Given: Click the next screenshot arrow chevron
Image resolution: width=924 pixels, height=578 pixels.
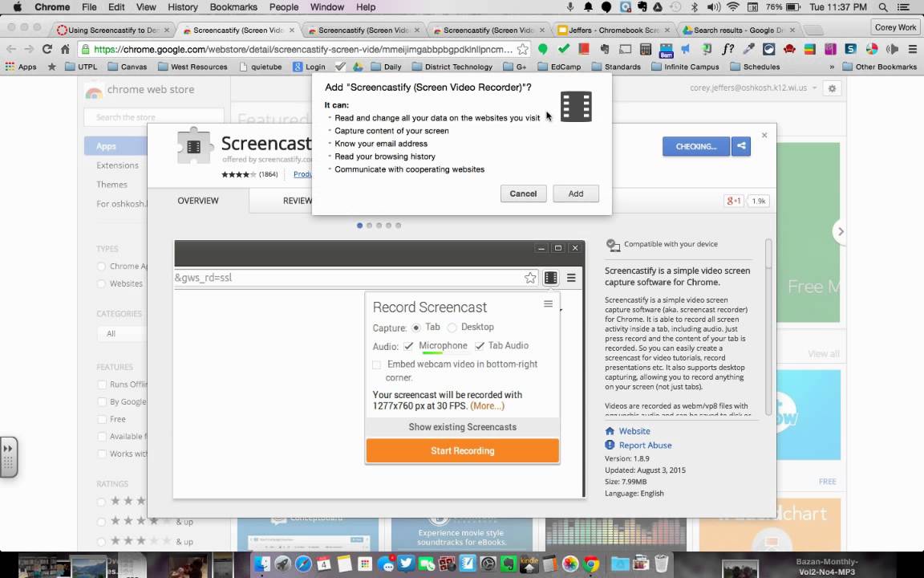Looking at the screenshot, I should 841,232.
